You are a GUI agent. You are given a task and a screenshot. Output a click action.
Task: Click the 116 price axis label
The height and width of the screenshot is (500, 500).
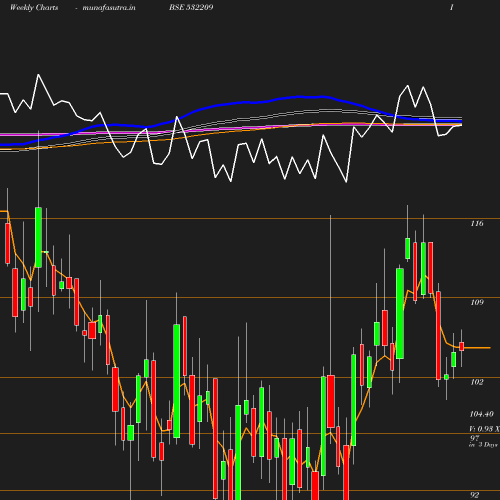click(x=477, y=223)
